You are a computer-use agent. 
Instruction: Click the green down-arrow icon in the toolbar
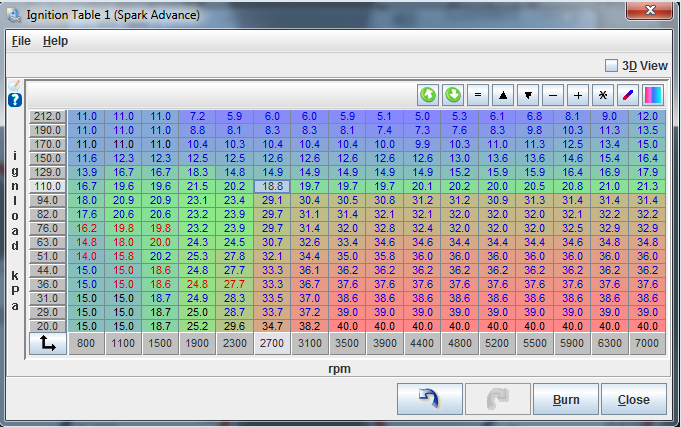[x=453, y=95]
